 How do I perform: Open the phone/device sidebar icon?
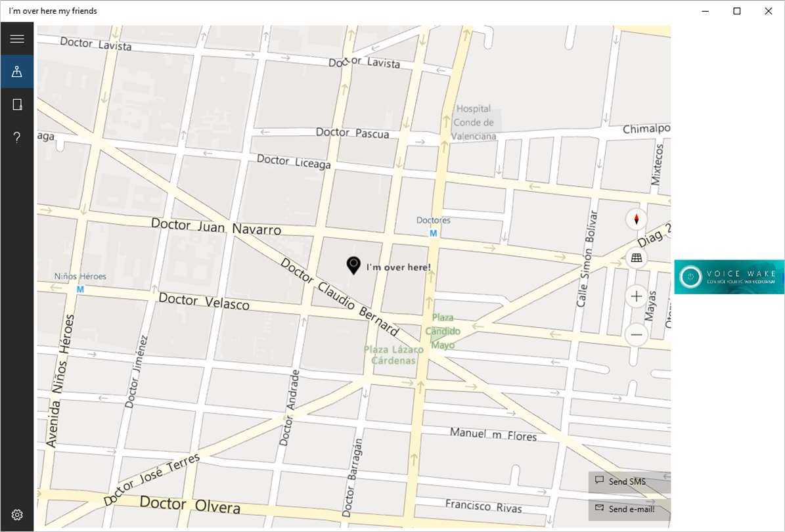click(x=17, y=104)
